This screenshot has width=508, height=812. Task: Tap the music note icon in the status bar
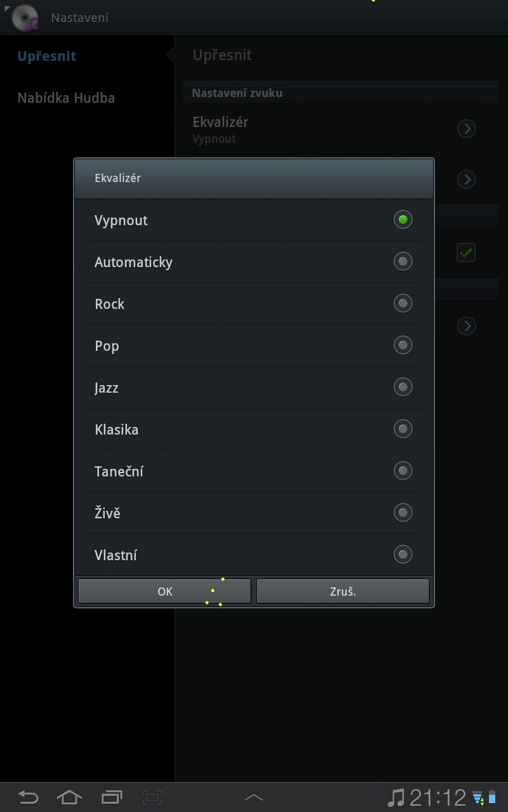(397, 797)
